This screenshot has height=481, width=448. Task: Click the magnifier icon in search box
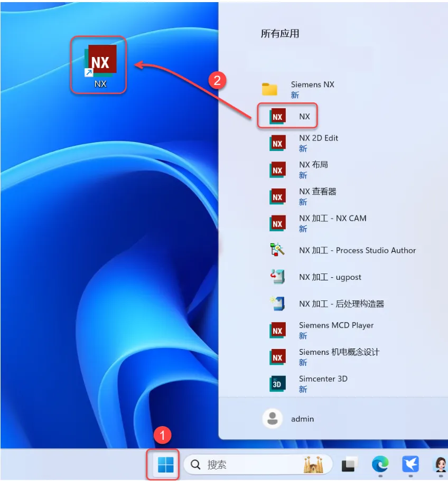195,465
